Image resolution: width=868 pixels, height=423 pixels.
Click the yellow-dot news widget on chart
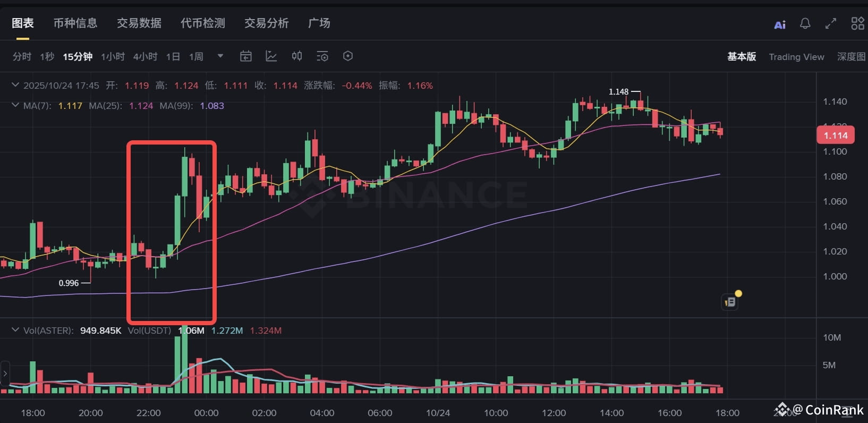(x=730, y=301)
